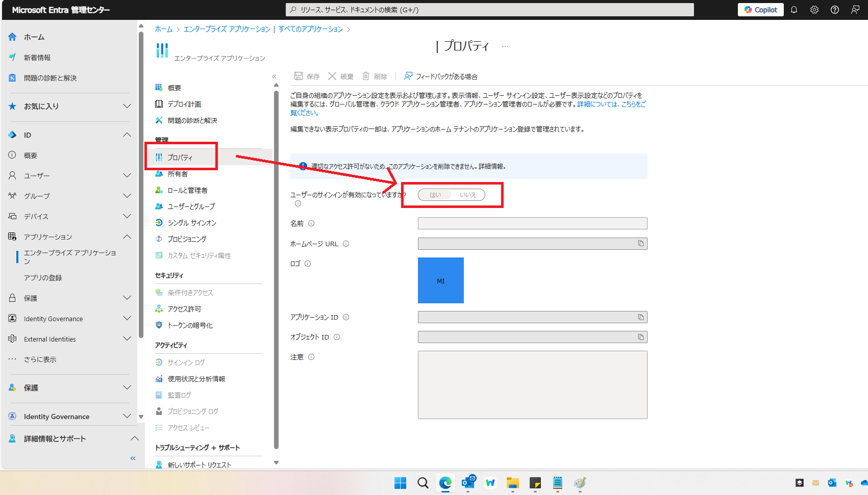Click the resource search box
The height and width of the screenshot is (495, 868).
(x=490, y=10)
